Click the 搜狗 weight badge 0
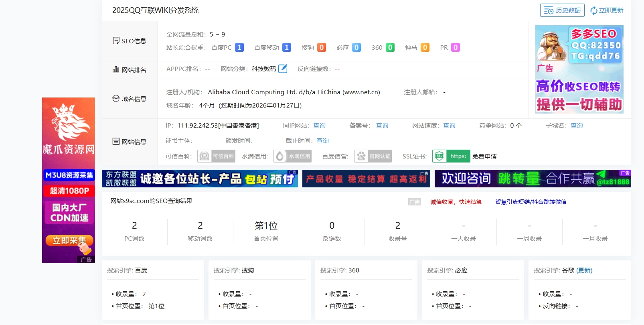 coord(322,47)
